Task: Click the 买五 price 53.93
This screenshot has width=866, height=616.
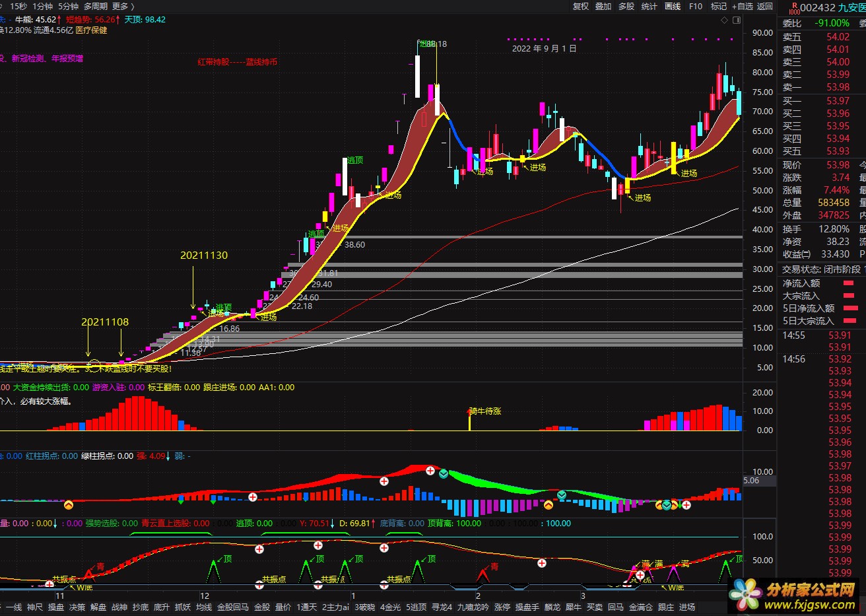Action: 838,151
